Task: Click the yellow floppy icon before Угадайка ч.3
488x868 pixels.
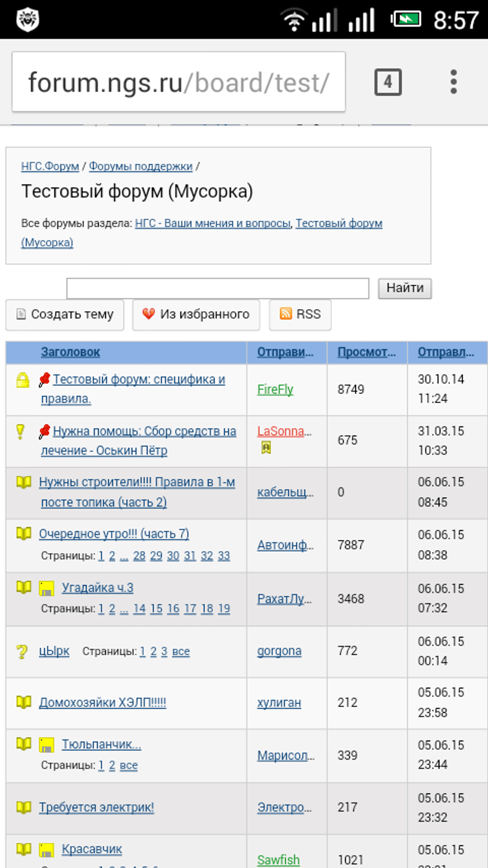Action: 46,588
